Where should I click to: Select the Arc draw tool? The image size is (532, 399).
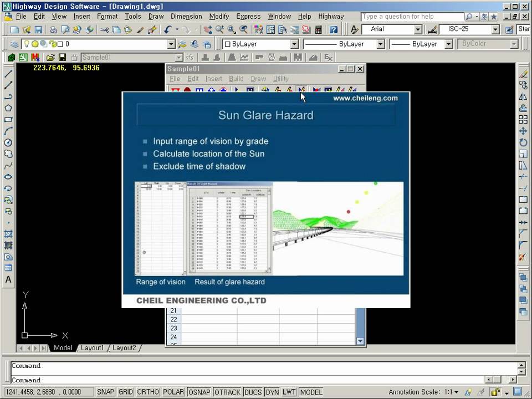[8, 131]
